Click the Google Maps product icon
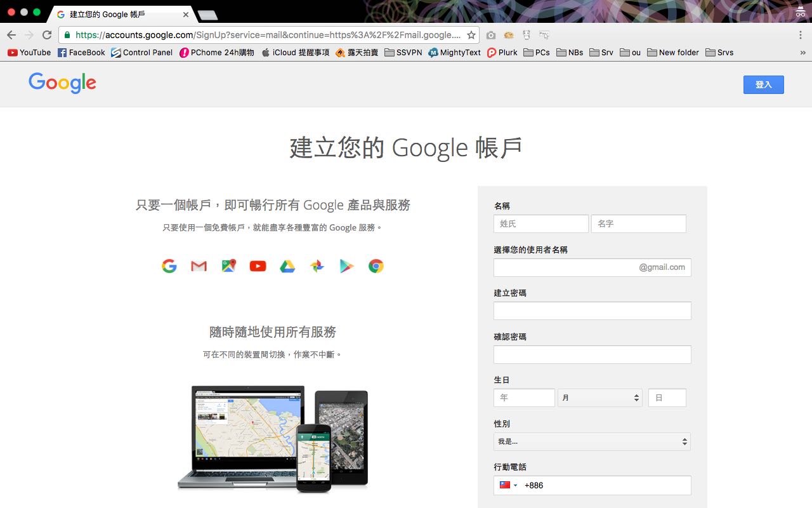 (x=228, y=267)
